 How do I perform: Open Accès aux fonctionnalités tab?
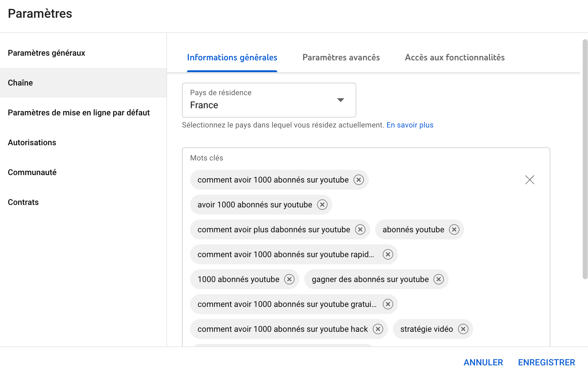point(455,58)
